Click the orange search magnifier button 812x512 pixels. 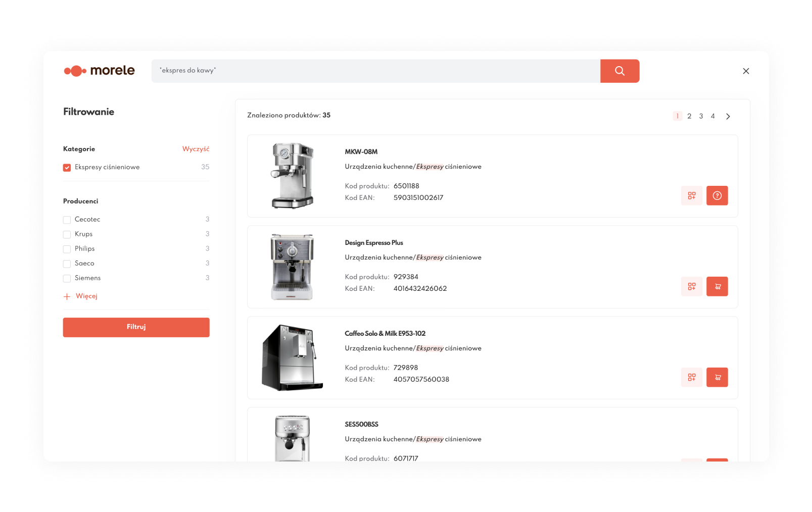click(x=619, y=71)
